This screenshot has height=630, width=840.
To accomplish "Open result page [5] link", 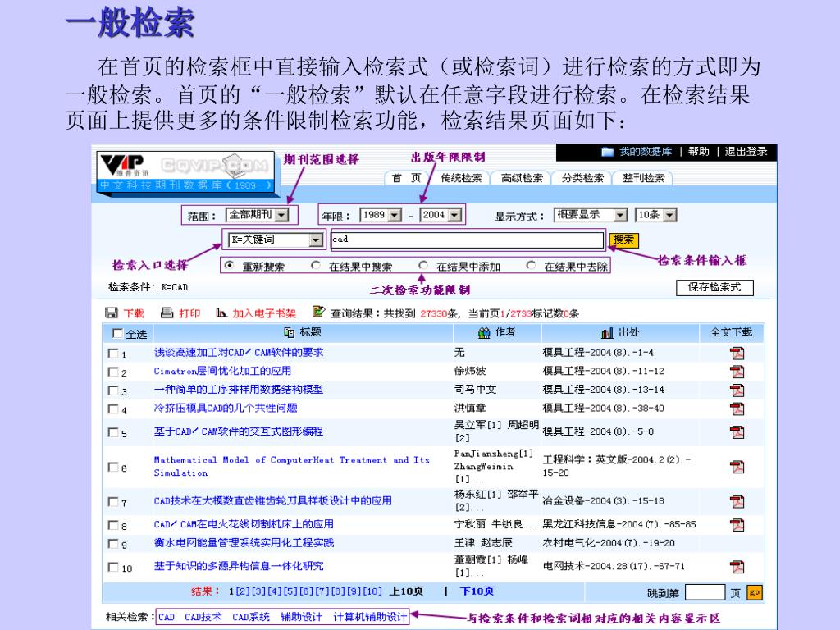I will click(291, 591).
